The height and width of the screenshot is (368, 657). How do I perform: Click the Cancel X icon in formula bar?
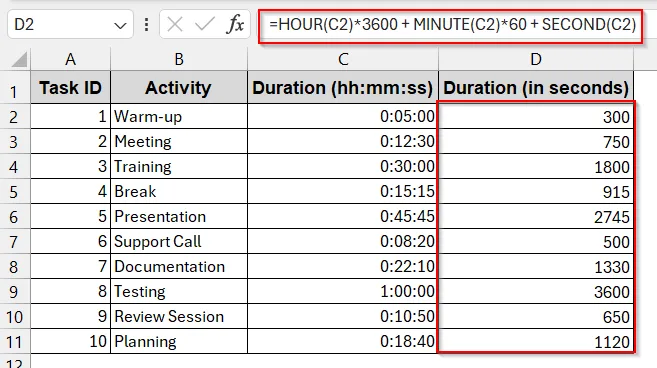pos(174,24)
